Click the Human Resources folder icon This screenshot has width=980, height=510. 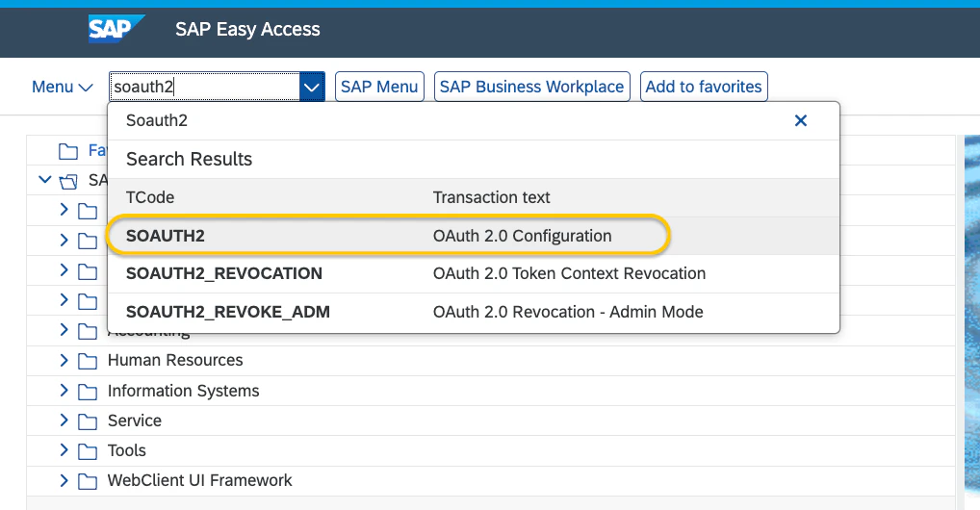[88, 361]
